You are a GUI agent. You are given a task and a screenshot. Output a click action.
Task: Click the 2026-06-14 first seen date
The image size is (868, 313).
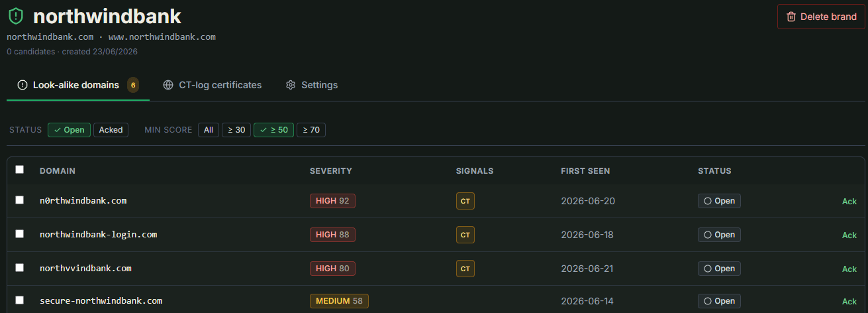pyautogui.click(x=587, y=300)
